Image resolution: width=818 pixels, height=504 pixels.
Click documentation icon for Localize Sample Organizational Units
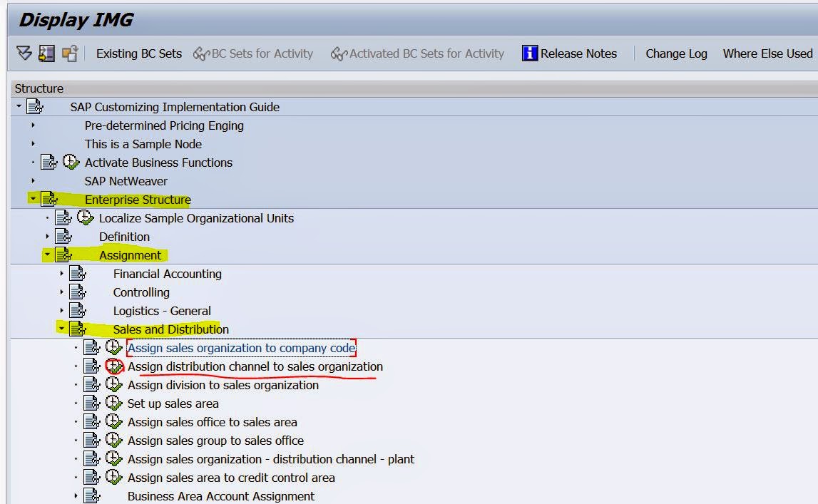coord(63,218)
